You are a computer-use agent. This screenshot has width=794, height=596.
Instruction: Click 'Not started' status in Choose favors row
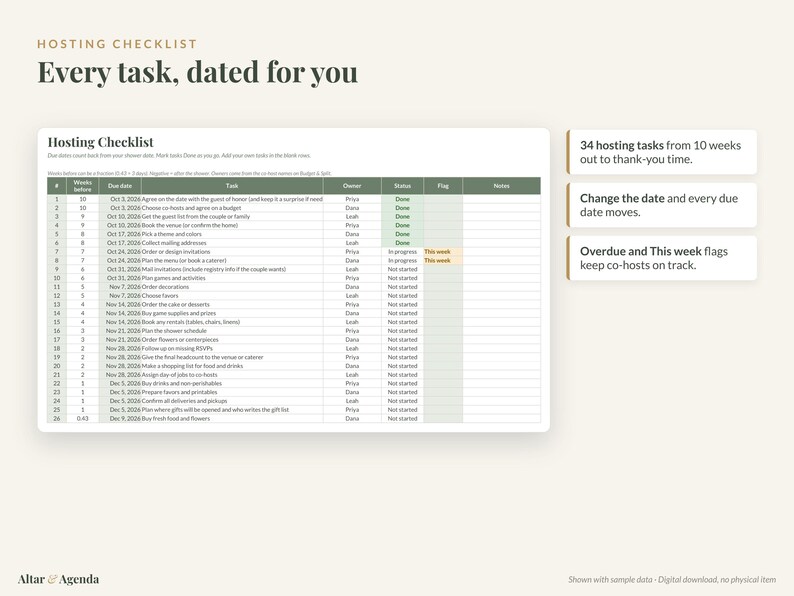[403, 295]
